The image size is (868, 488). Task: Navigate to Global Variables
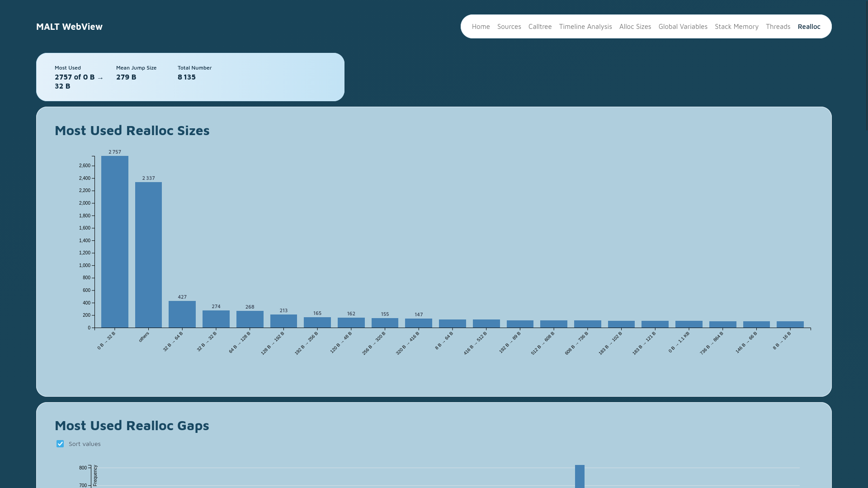pyautogui.click(x=683, y=27)
